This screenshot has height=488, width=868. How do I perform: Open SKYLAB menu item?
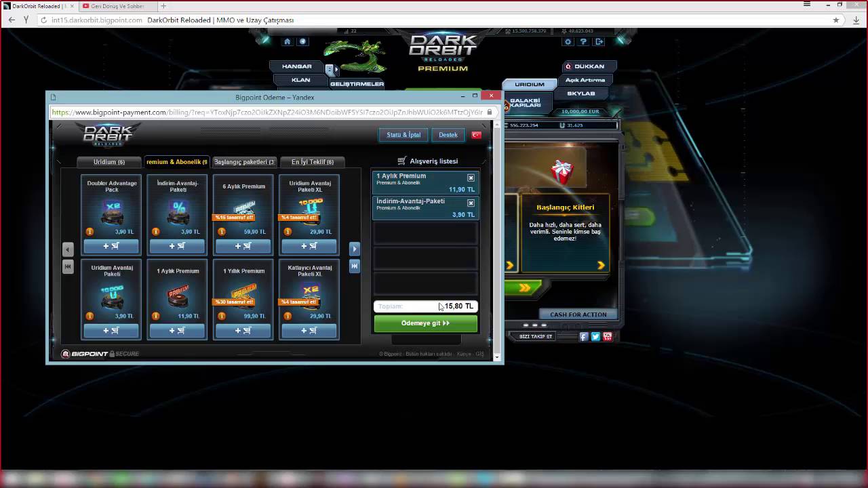580,94
